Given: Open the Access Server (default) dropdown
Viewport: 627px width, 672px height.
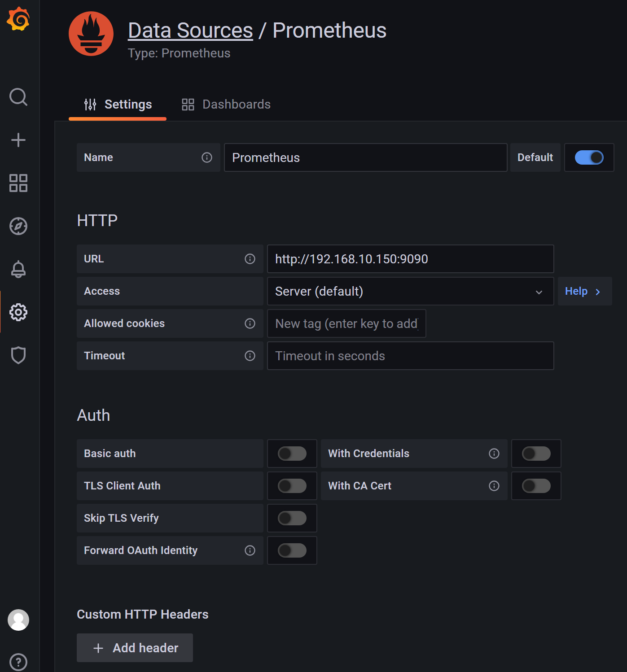Looking at the screenshot, I should (x=410, y=291).
